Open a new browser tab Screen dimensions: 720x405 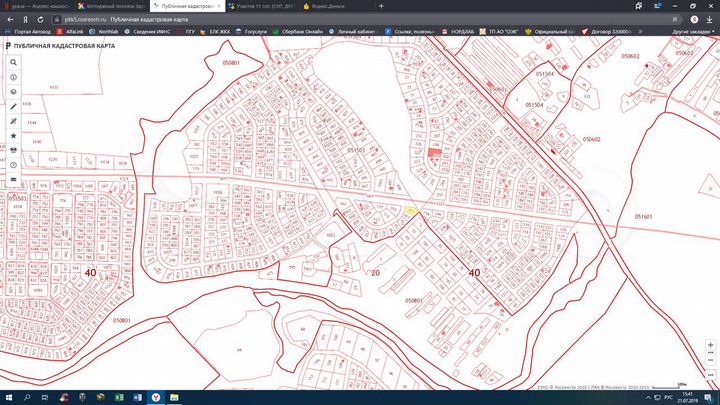[x=380, y=5]
